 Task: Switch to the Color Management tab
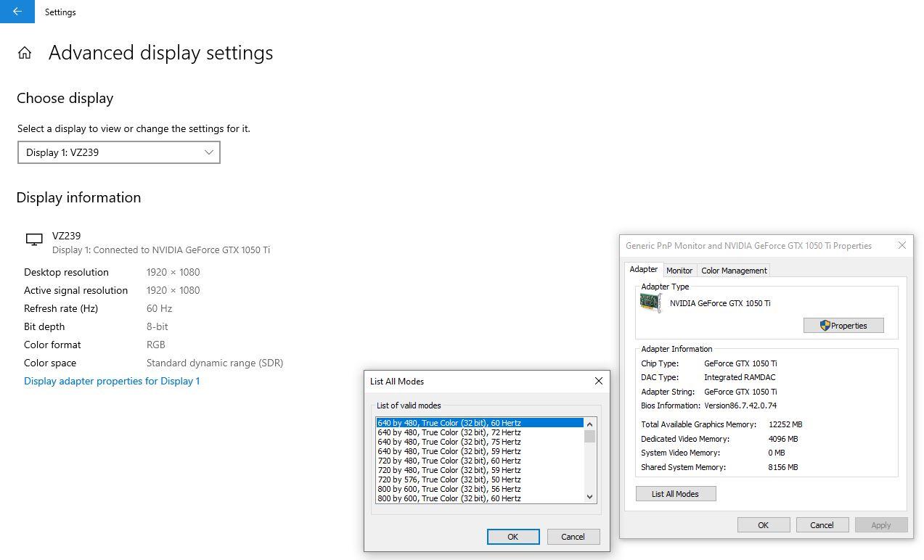734,271
